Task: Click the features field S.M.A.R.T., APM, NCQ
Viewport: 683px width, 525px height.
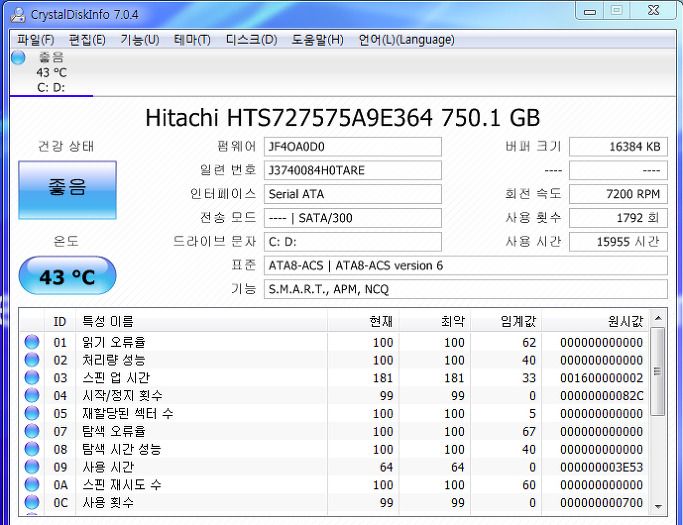Action: click(466, 289)
